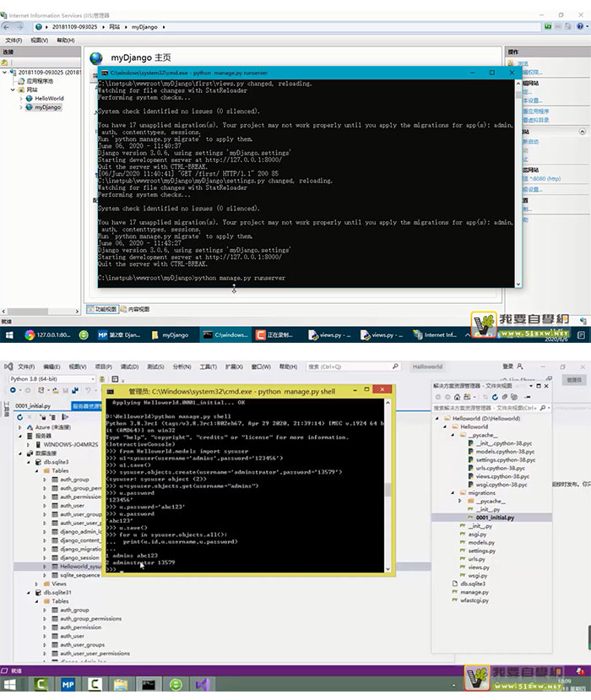The width and height of the screenshot is (591, 700).
Task: Select 0001_initial.py editor tab
Action: coord(33,406)
